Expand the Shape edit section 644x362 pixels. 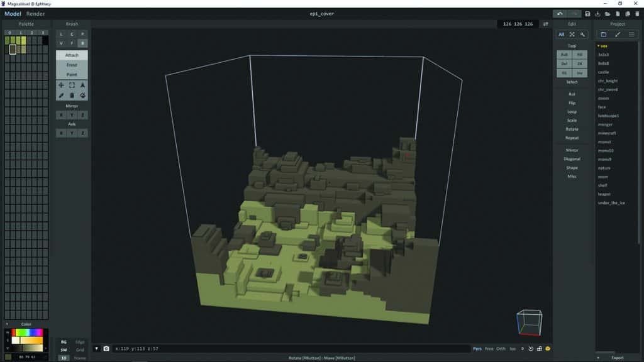[572, 168]
